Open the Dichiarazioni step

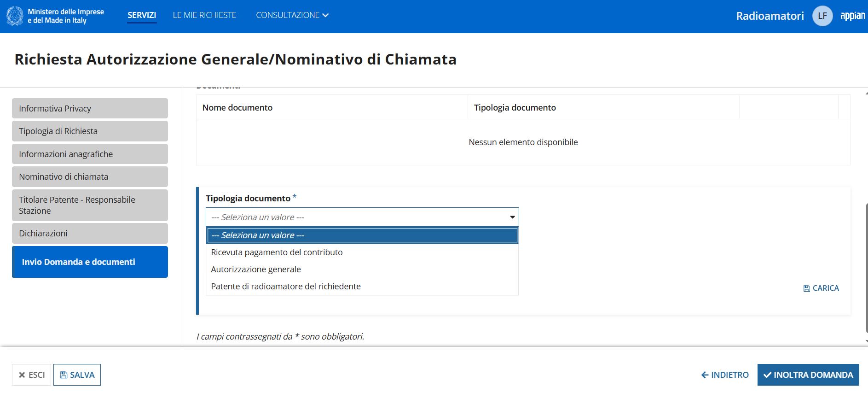[90, 233]
